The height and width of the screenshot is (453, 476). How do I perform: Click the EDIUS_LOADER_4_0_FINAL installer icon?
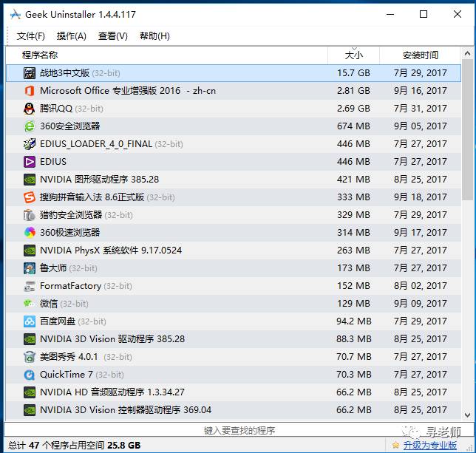[30, 144]
